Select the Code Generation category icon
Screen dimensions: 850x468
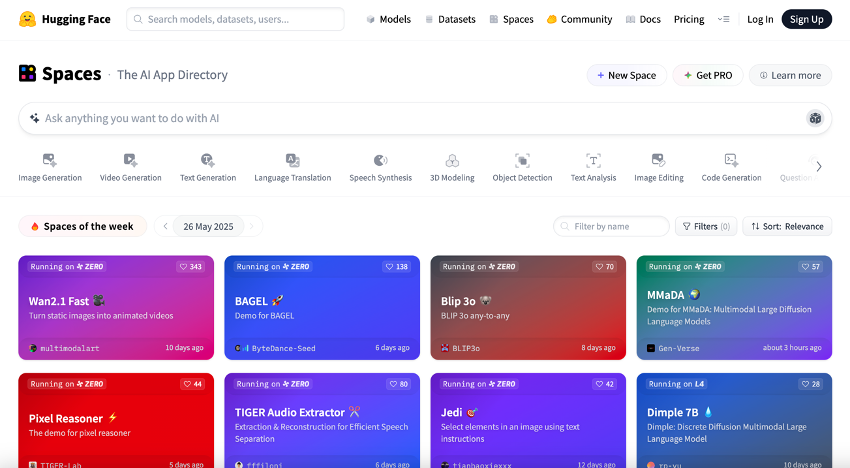(731, 161)
